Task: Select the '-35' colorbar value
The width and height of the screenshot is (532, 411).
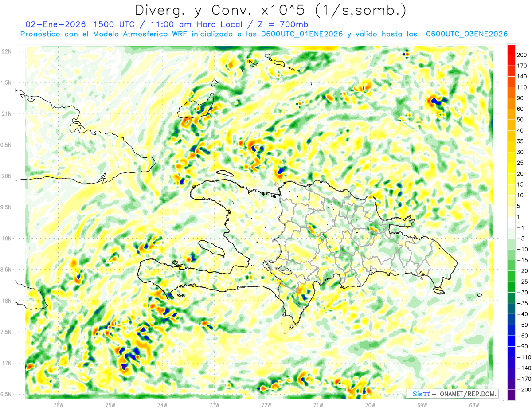Action: tap(523, 303)
